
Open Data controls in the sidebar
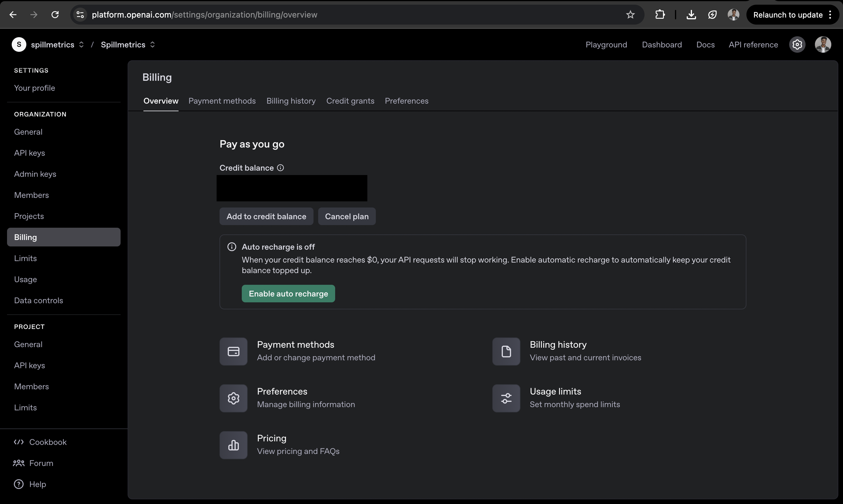coord(38,300)
